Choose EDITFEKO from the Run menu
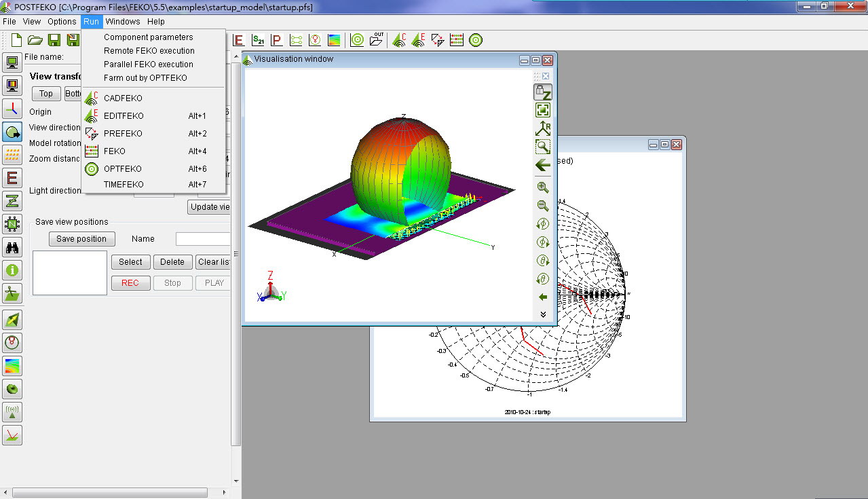This screenshot has width=868, height=499. coord(153,116)
